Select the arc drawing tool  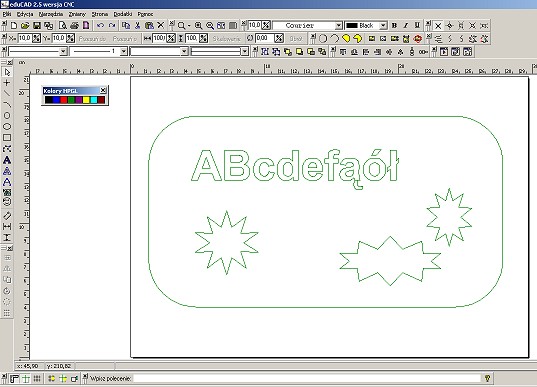[x=7, y=104]
